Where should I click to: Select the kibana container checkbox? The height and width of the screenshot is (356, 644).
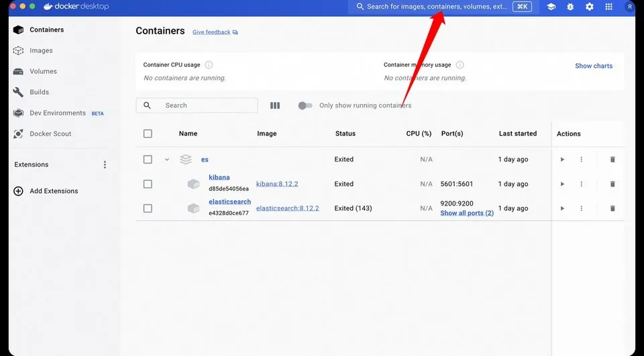click(148, 184)
